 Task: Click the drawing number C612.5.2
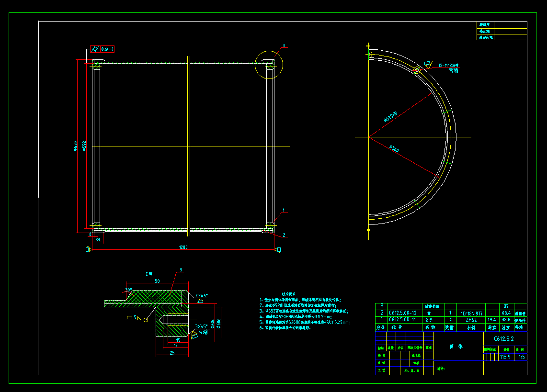tap(503, 338)
